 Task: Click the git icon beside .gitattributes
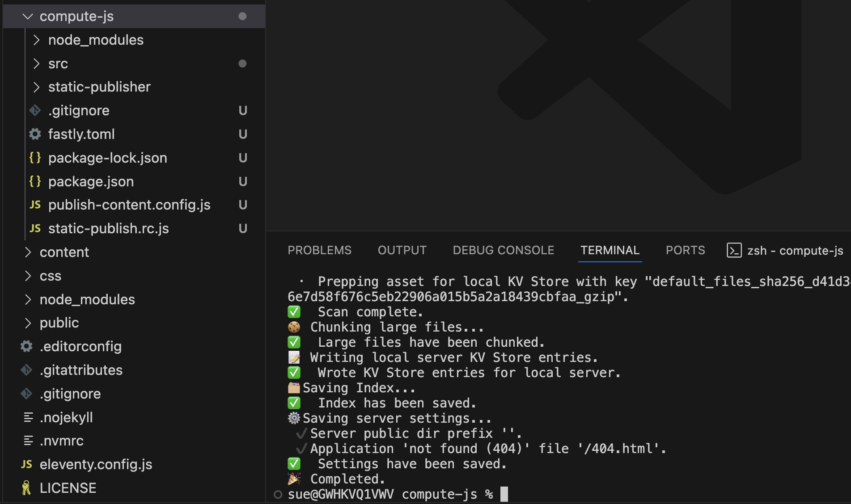tap(26, 370)
